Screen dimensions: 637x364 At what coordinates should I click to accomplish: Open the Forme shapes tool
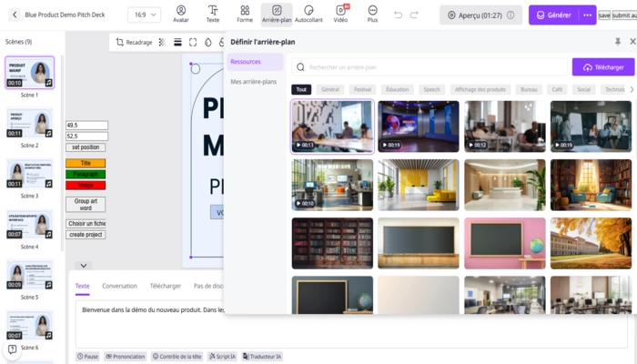(245, 15)
